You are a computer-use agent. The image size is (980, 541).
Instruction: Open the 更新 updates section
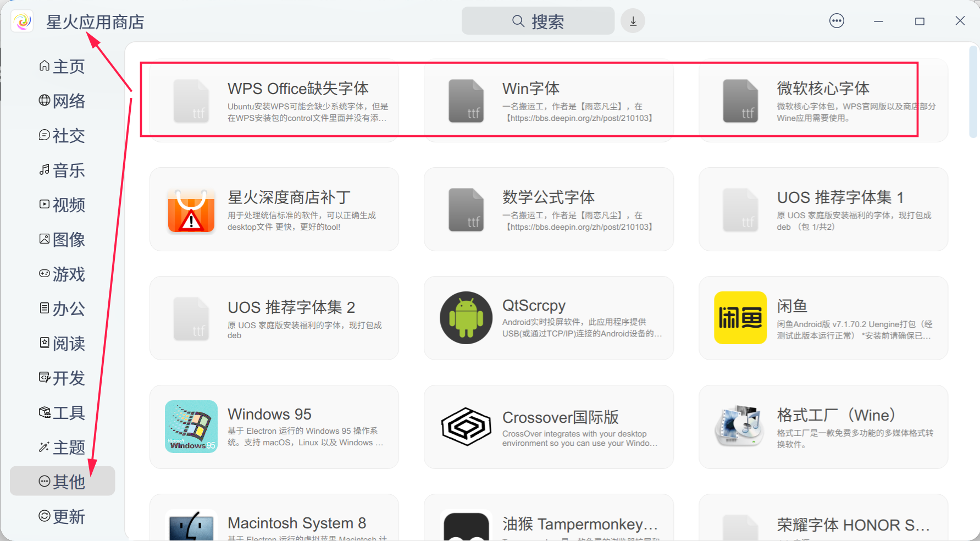coord(62,517)
